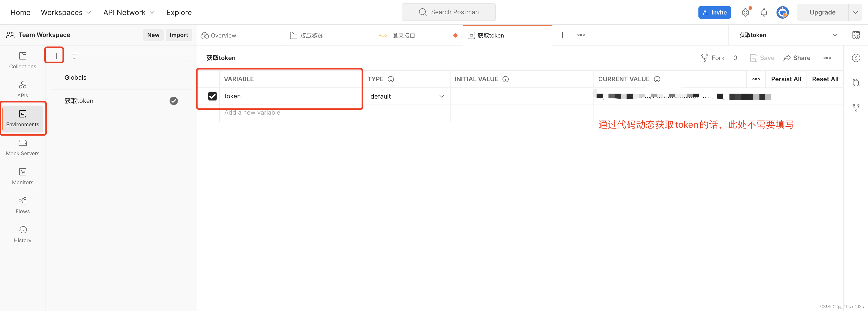Open the Environment quick look eye icon

(x=856, y=35)
